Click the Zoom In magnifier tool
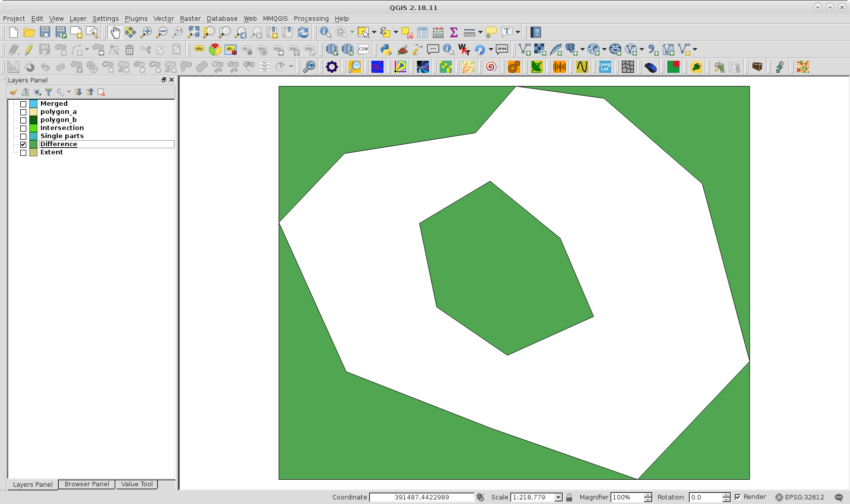The height and width of the screenshot is (504, 850). (146, 32)
